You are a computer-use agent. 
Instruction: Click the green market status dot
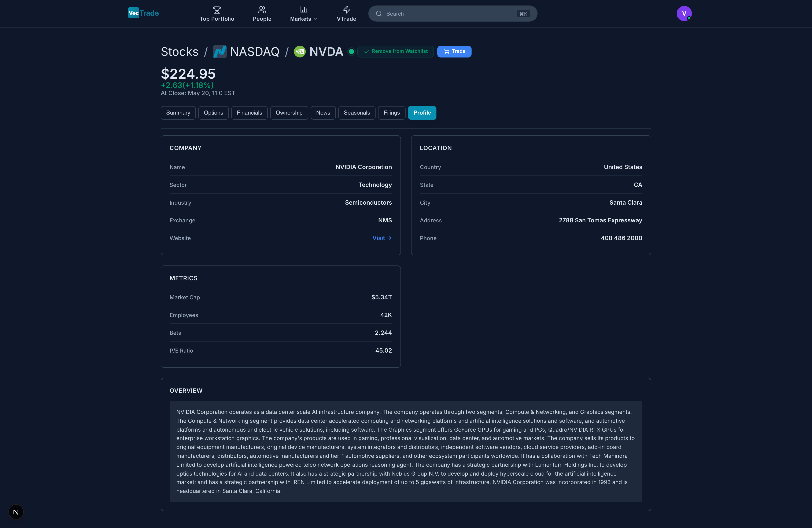351,52
